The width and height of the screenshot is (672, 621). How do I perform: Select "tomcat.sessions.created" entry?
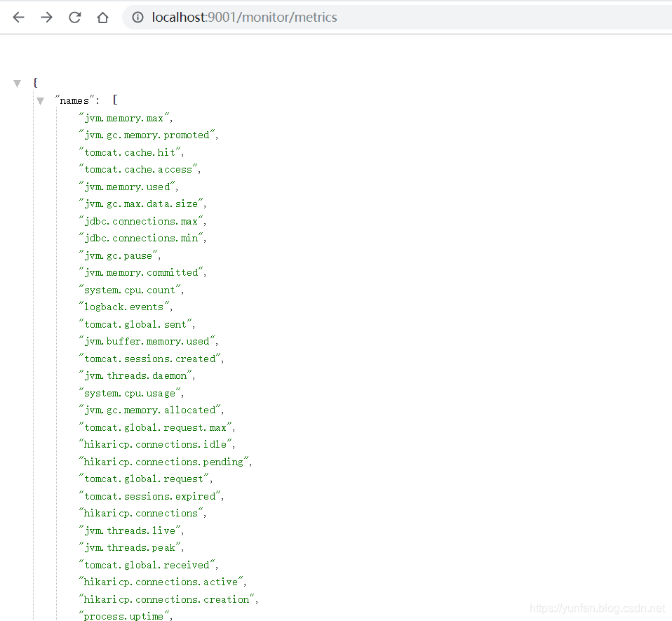pos(149,359)
